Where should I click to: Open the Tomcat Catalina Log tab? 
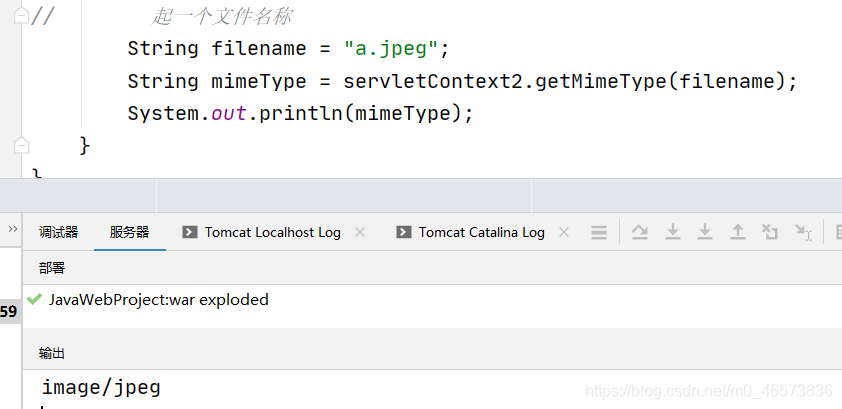coord(481,232)
